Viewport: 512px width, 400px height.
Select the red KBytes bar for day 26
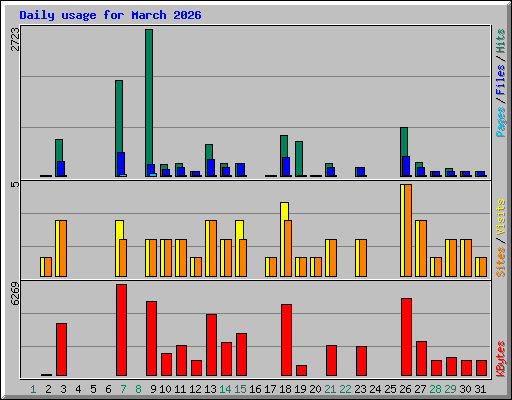coord(407,337)
